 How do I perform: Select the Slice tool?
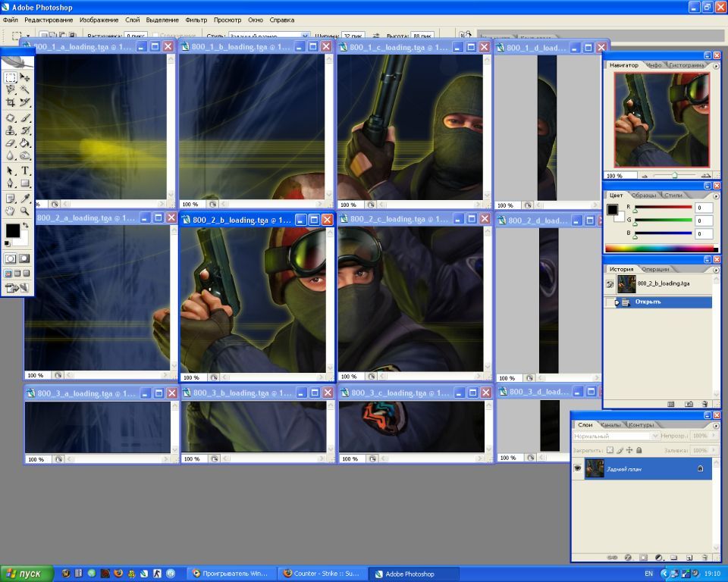click(x=25, y=102)
